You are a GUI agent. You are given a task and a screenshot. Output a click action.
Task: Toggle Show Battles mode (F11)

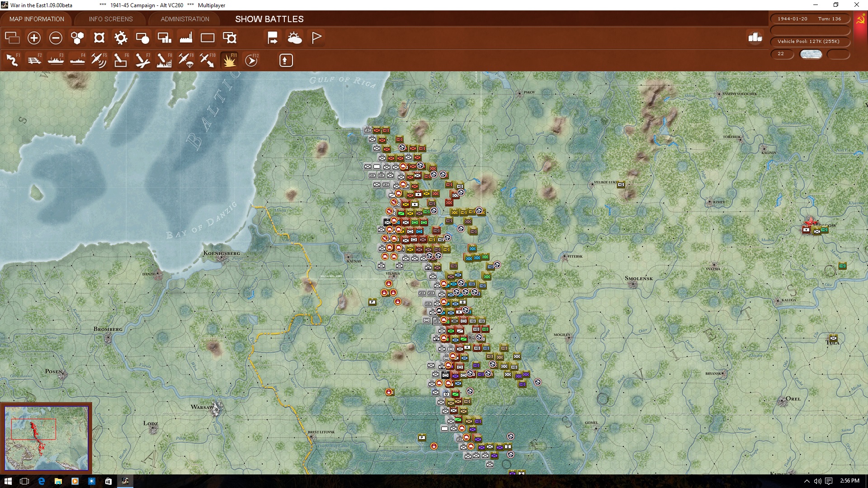(x=229, y=60)
